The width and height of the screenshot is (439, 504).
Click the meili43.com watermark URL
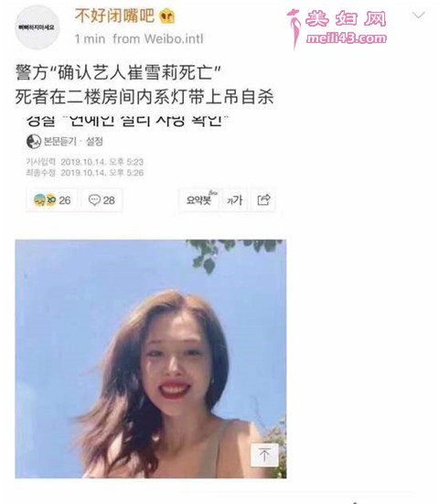(x=346, y=38)
